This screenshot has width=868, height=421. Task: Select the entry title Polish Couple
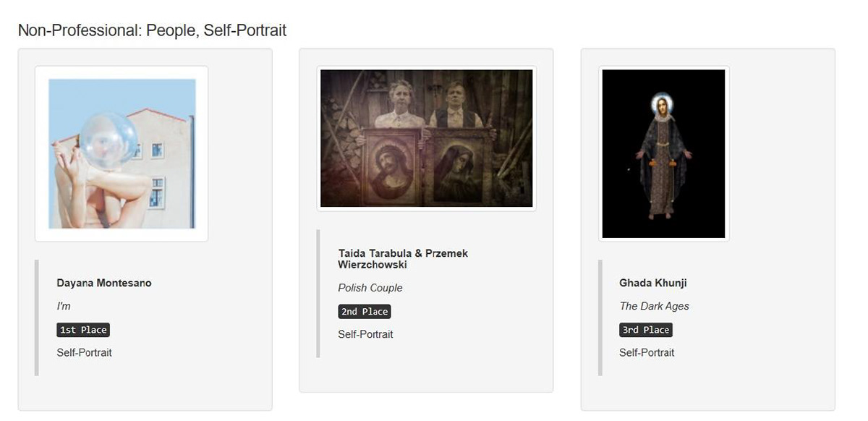pos(370,288)
